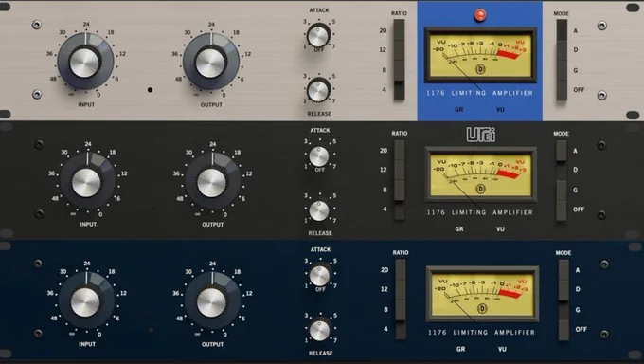Image resolution: width=644 pixels, height=364 pixels.
Task: Select ratio 20 button on silver unit
Action: click(399, 30)
